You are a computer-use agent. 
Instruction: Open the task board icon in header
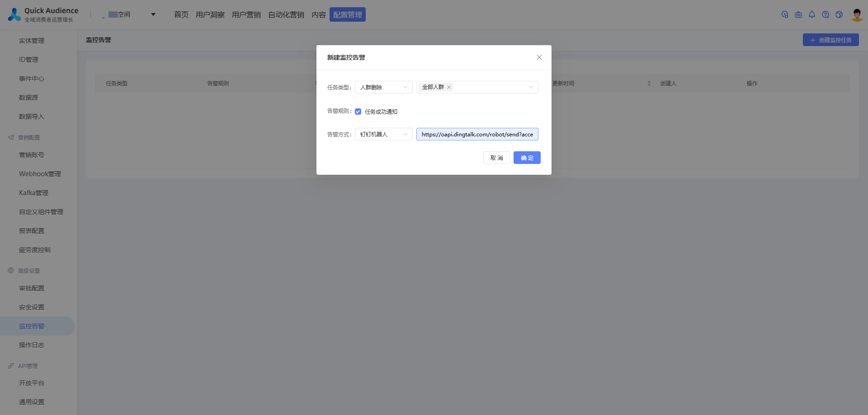pyautogui.click(x=798, y=14)
